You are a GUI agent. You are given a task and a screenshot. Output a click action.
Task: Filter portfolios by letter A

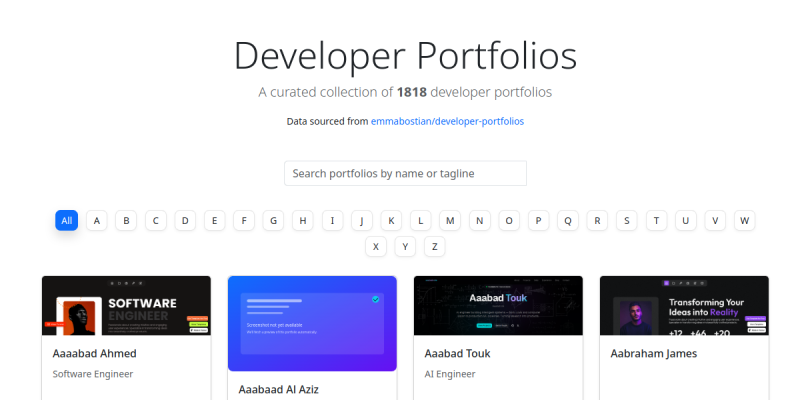click(96, 220)
